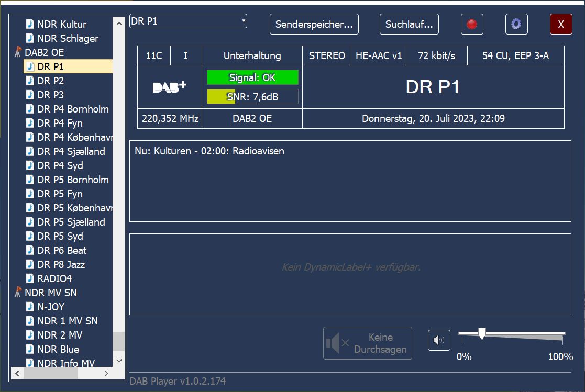Click the note icon beside NDR Kultur
The image size is (585, 392).
coord(30,24)
